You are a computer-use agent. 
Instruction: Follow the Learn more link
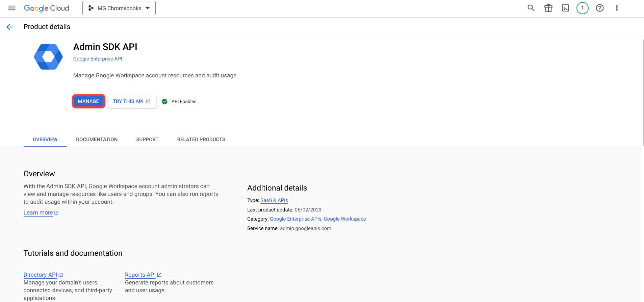41,212
